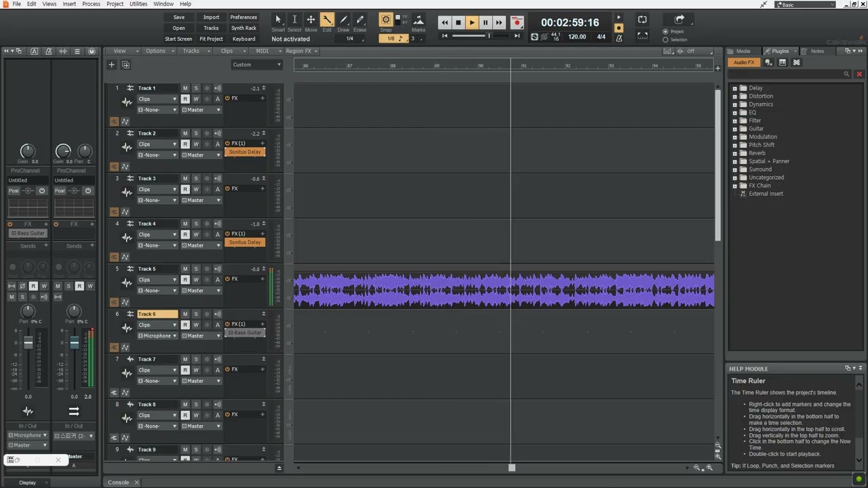868x488 pixels.
Task: Click the Fit Project button
Action: click(211, 39)
